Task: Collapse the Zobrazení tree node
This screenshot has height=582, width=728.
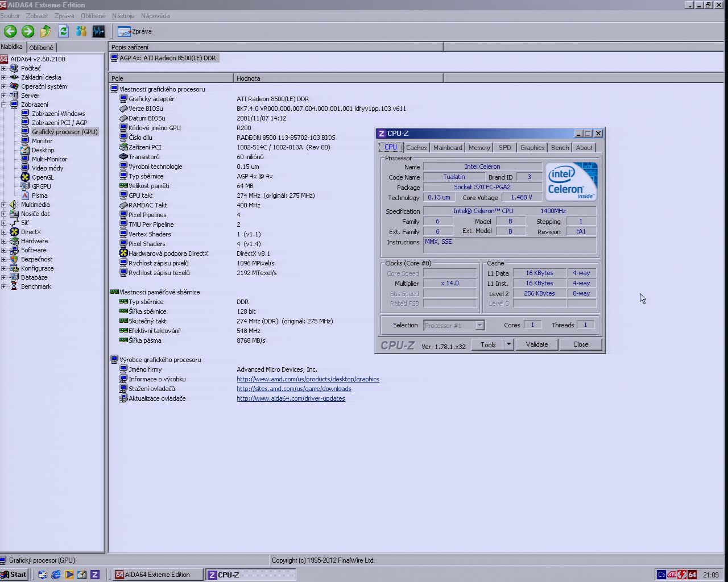Action: tap(4, 105)
